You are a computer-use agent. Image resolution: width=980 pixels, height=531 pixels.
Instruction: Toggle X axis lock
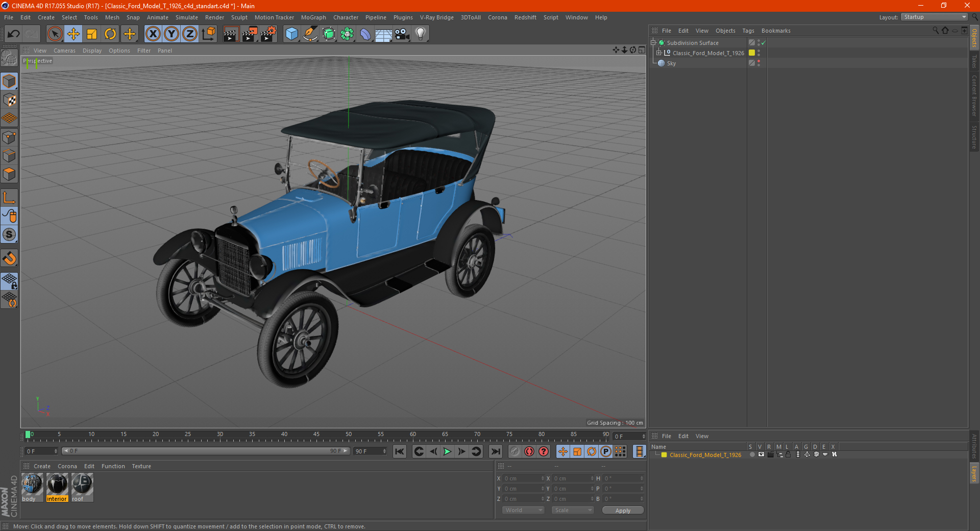pyautogui.click(x=153, y=34)
